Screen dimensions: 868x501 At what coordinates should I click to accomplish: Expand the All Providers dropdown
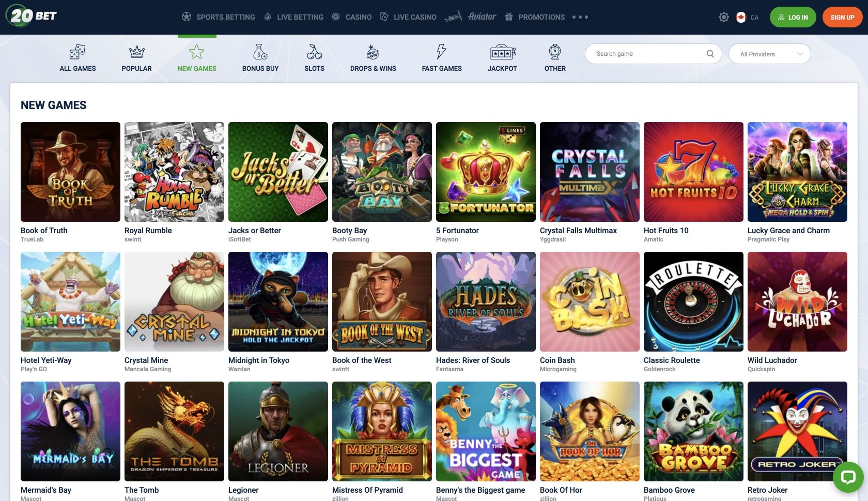pos(769,54)
